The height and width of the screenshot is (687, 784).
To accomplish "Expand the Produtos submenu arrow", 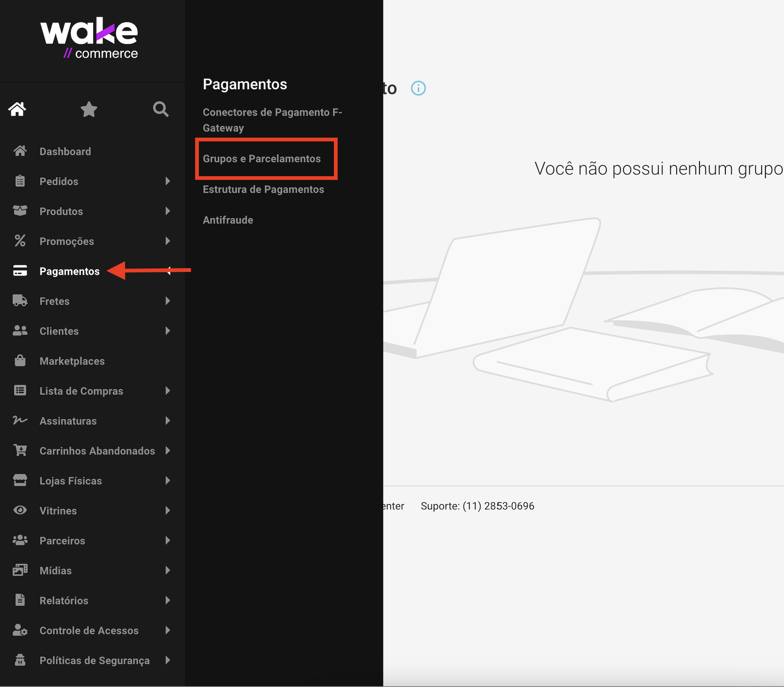I will [x=168, y=211].
